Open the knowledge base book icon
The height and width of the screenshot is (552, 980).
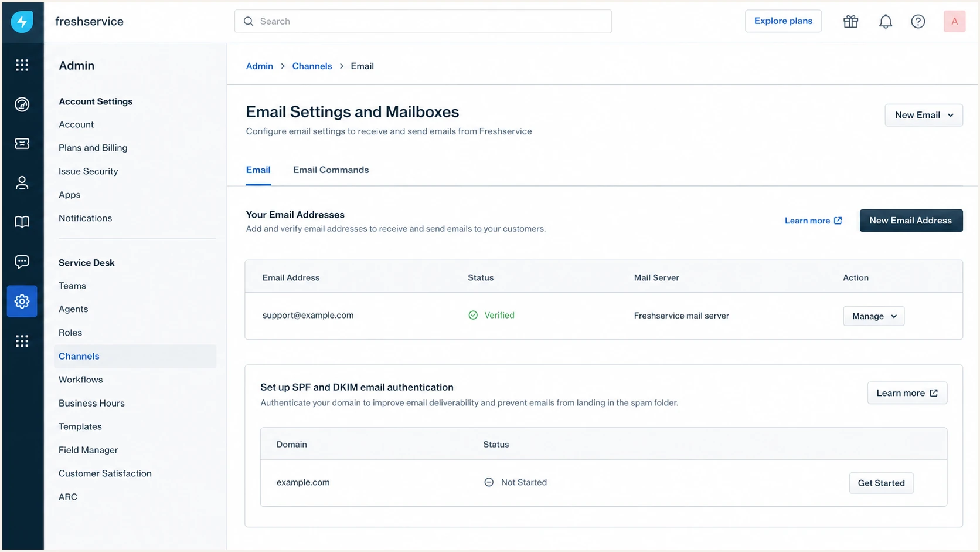pyautogui.click(x=22, y=222)
